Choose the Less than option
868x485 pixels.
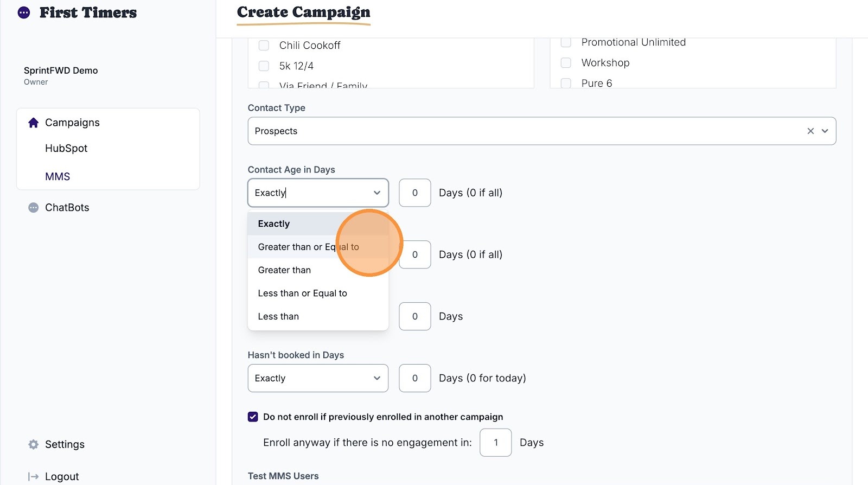(278, 317)
